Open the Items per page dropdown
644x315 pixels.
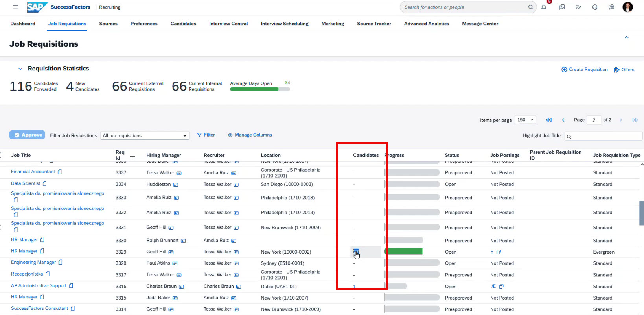(x=526, y=120)
